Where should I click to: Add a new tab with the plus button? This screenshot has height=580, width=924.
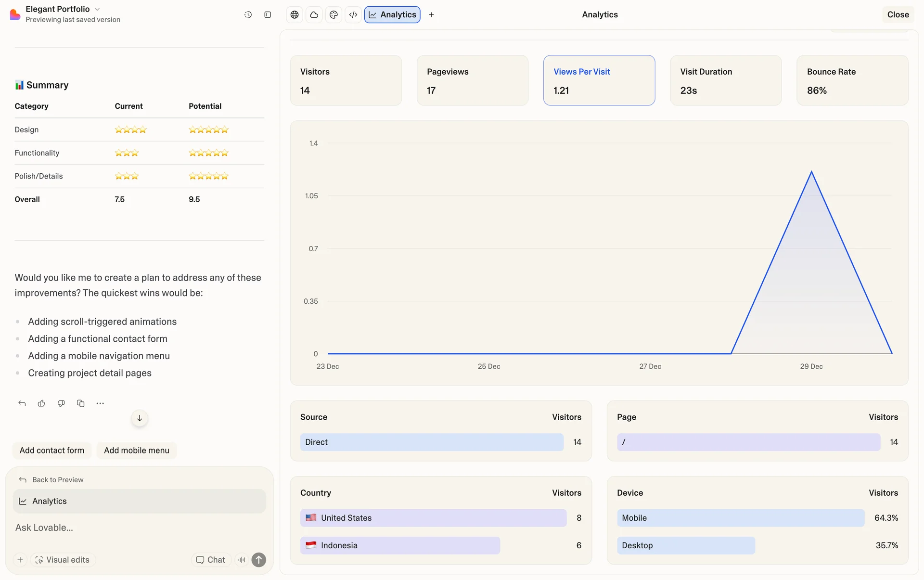pos(431,14)
